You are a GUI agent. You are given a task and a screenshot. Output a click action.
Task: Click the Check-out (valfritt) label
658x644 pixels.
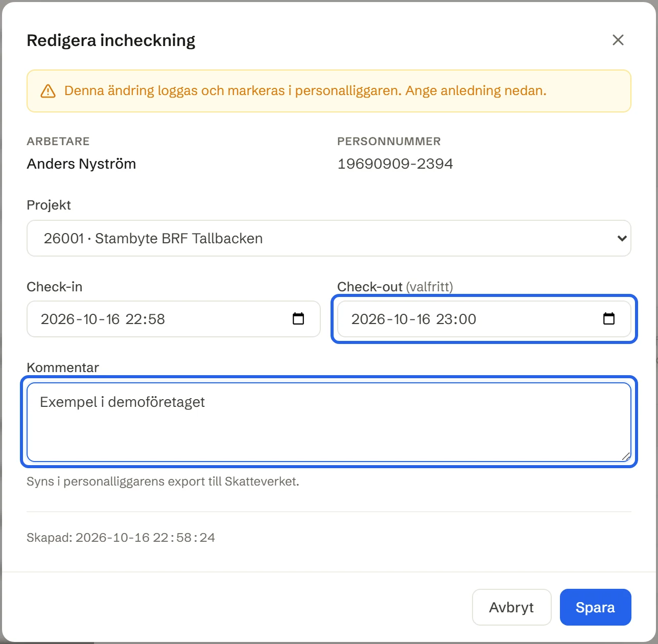(395, 287)
